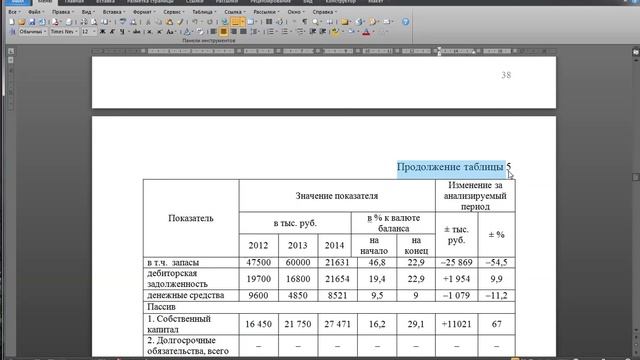The image size is (640, 360).
Task: Increase paragraph indent
Action: click(322, 31)
